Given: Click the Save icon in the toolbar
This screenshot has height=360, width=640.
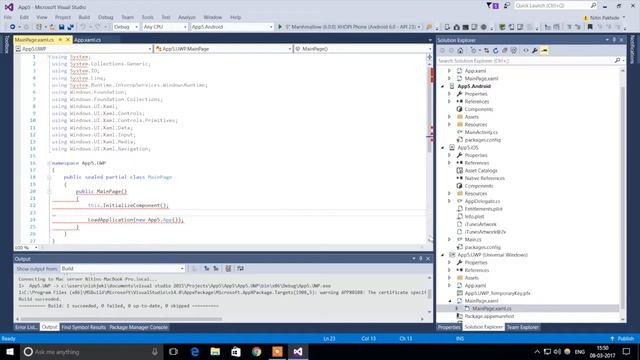Looking at the screenshot, I should (61, 27).
